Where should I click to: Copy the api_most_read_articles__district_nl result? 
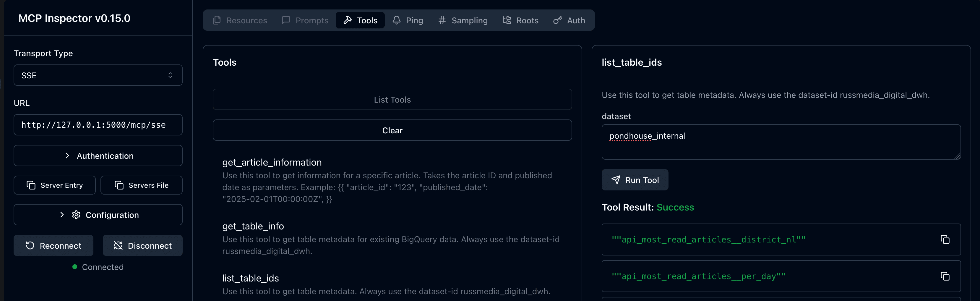945,239
